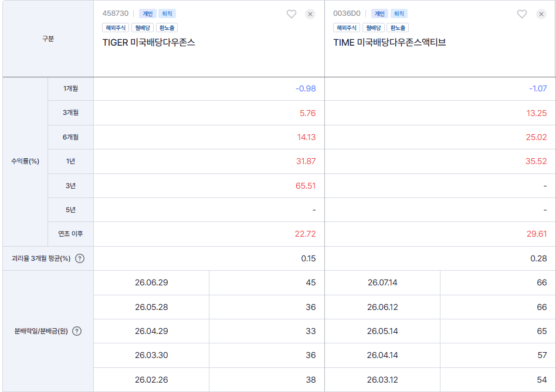Click distribution date 26.07.14
The height and width of the screenshot is (392, 556).
point(382,282)
